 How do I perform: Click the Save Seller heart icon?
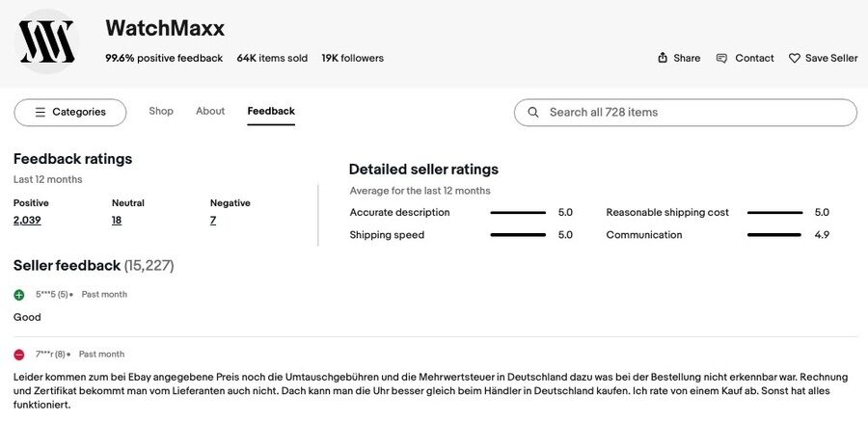pos(795,58)
